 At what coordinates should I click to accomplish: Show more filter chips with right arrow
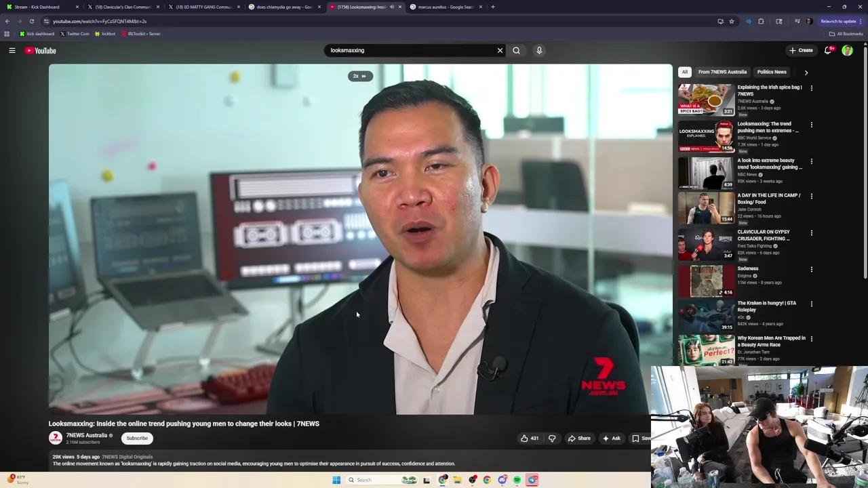click(x=806, y=73)
